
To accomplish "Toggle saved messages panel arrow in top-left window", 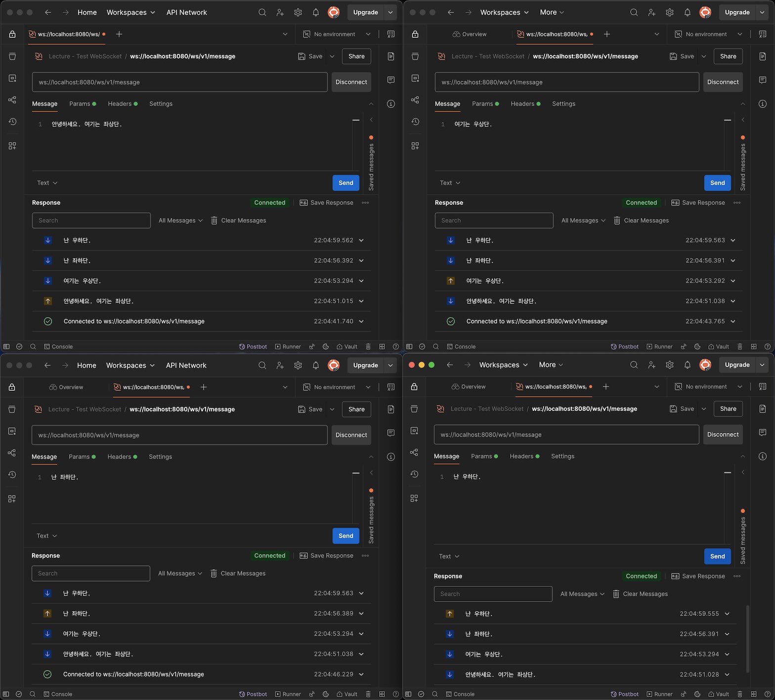I will (371, 120).
